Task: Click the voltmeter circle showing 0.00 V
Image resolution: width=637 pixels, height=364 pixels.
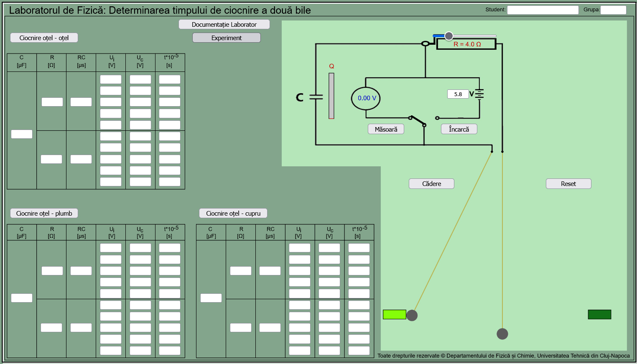Action: point(366,98)
